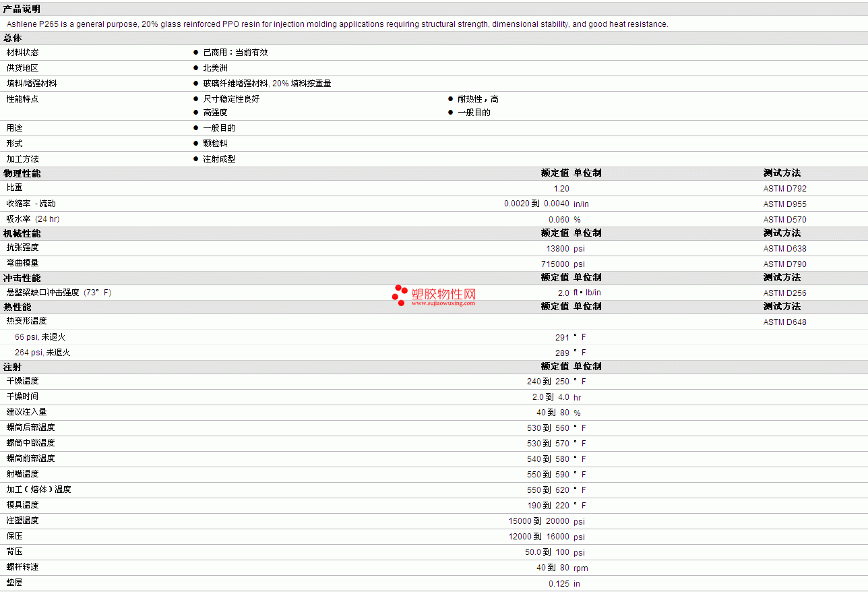
Task: Select the "形式" row label
Action: [x=15, y=144]
